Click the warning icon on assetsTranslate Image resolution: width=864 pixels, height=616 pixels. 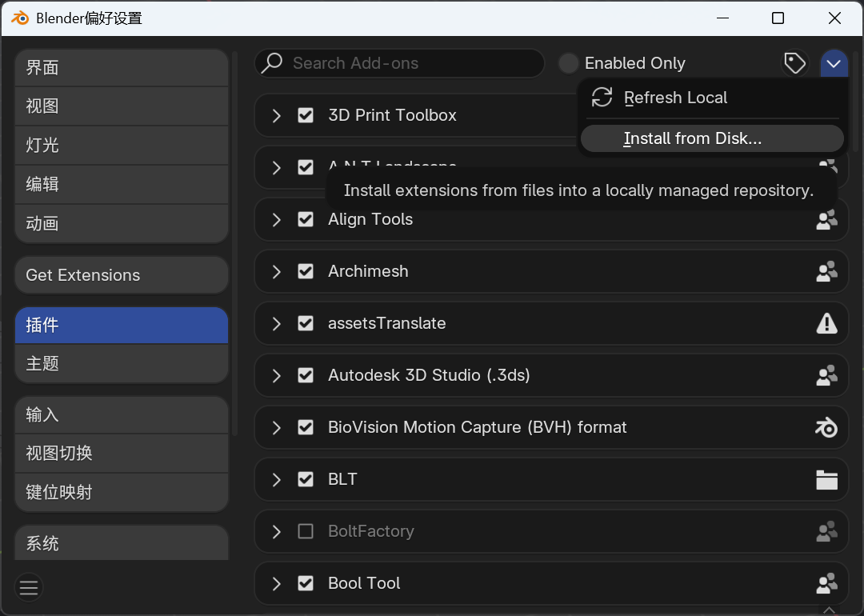click(x=826, y=323)
